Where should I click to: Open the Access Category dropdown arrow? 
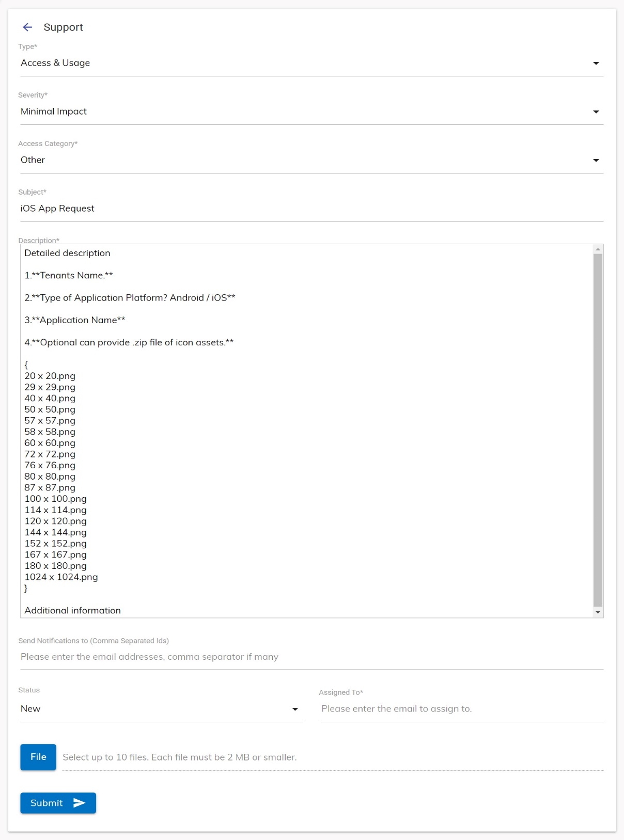pos(596,160)
